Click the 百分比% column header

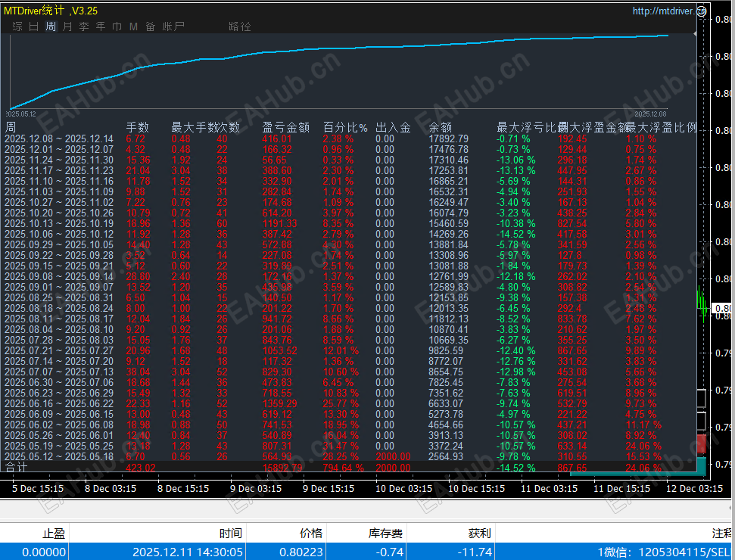pyautogui.click(x=345, y=127)
